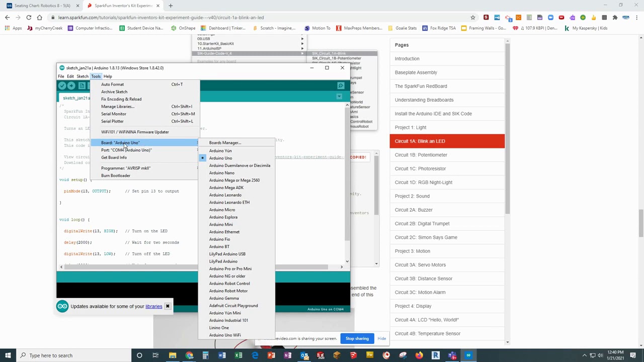The width and height of the screenshot is (644, 362).
Task: Open the myCherryCreek bookmark
Action: click(x=45, y=28)
